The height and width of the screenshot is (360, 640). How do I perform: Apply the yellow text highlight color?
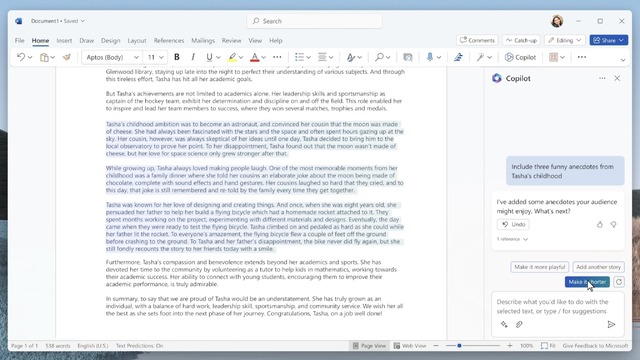point(232,58)
